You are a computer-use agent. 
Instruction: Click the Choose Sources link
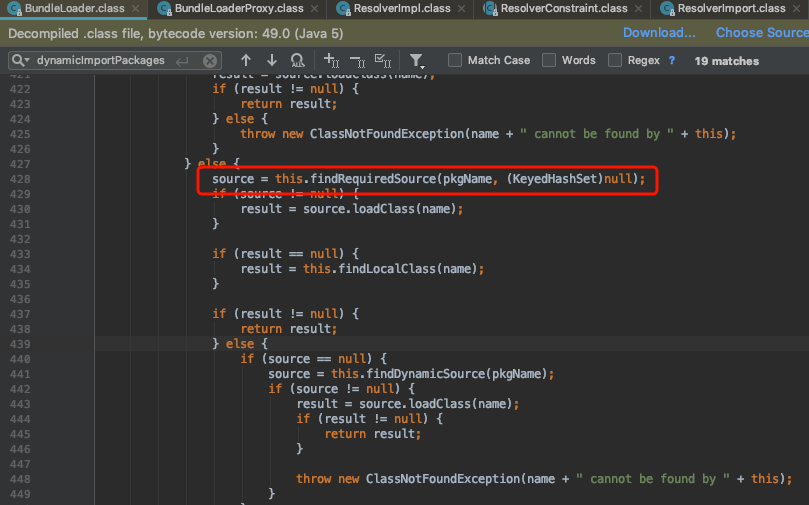761,32
